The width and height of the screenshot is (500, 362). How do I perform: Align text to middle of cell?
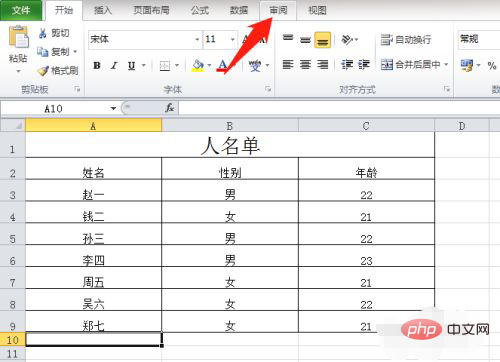pyautogui.click(x=305, y=40)
